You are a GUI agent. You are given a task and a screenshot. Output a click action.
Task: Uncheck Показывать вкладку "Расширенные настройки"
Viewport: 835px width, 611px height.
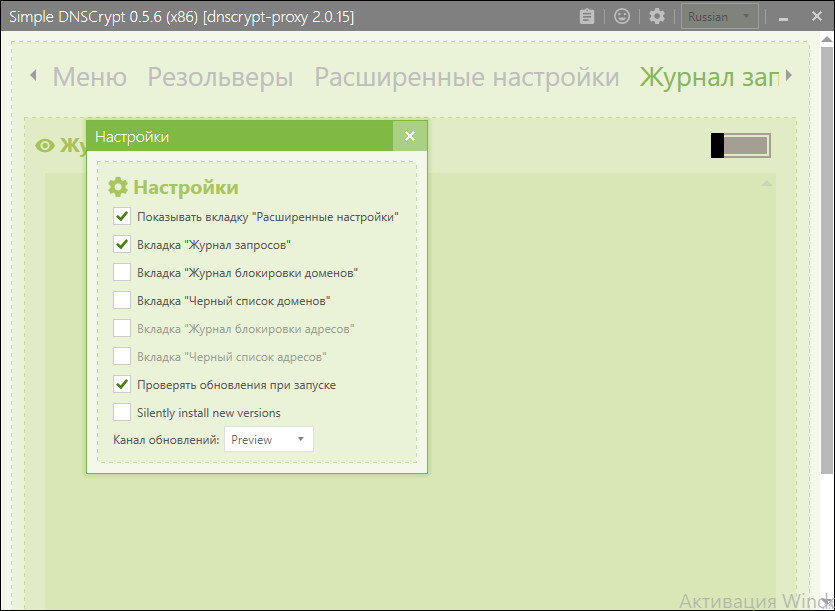(x=122, y=216)
